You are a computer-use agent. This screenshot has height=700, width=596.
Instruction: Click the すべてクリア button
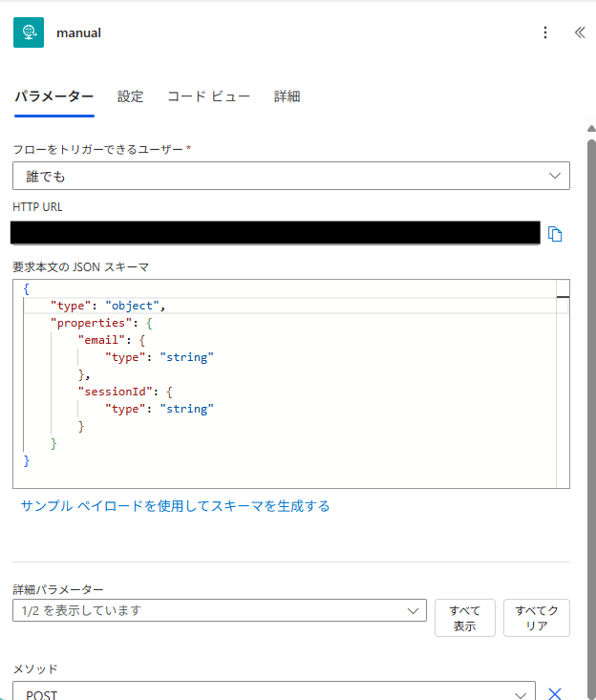pyautogui.click(x=537, y=618)
